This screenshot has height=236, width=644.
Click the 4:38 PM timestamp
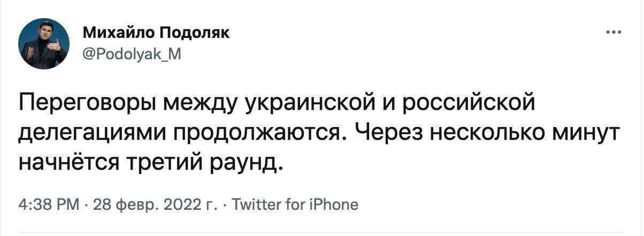(49, 204)
